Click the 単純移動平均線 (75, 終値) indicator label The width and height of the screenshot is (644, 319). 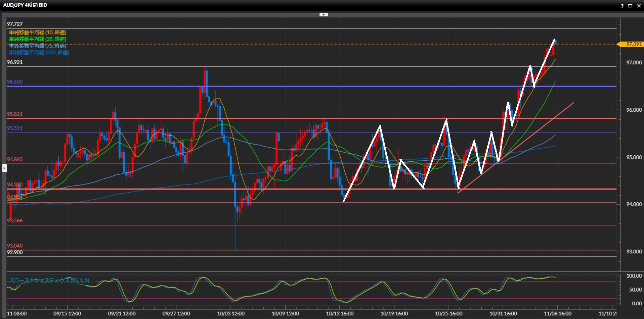click(38, 46)
